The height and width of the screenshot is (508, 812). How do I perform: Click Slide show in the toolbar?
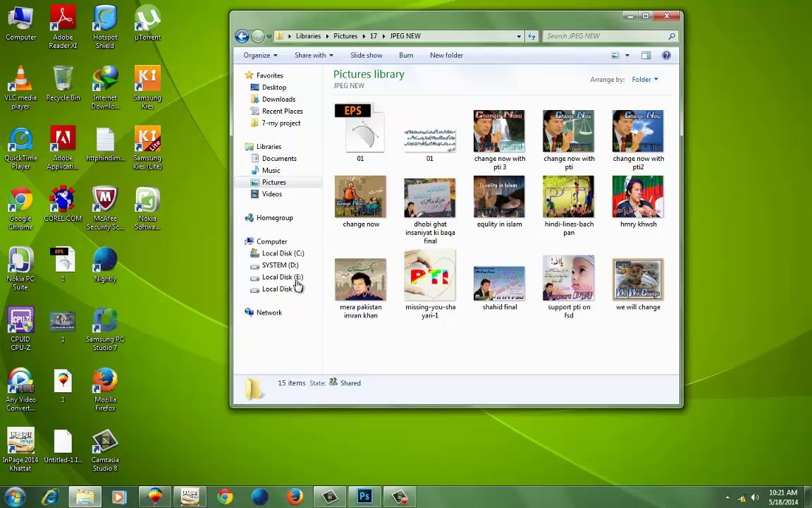coord(366,56)
